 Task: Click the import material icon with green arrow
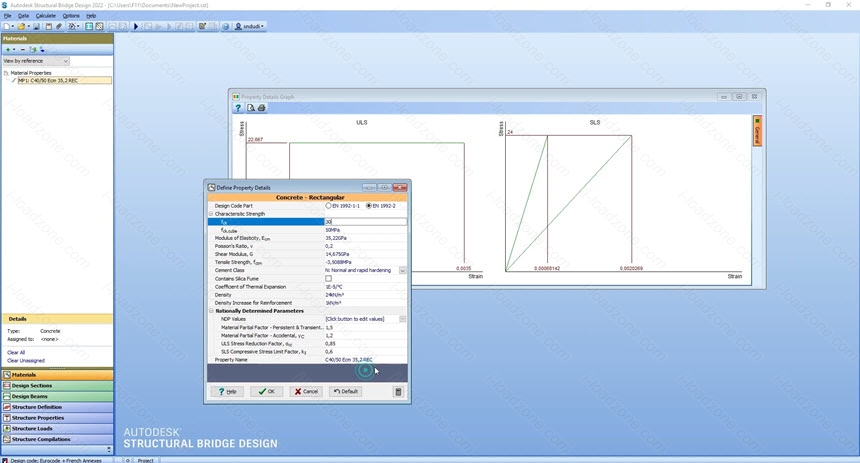pyautogui.click(x=33, y=49)
